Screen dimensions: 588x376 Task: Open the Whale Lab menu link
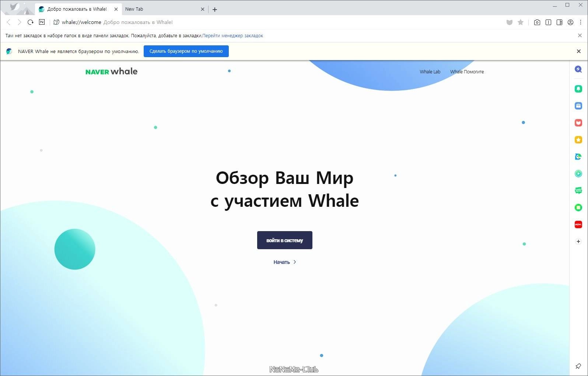430,72
